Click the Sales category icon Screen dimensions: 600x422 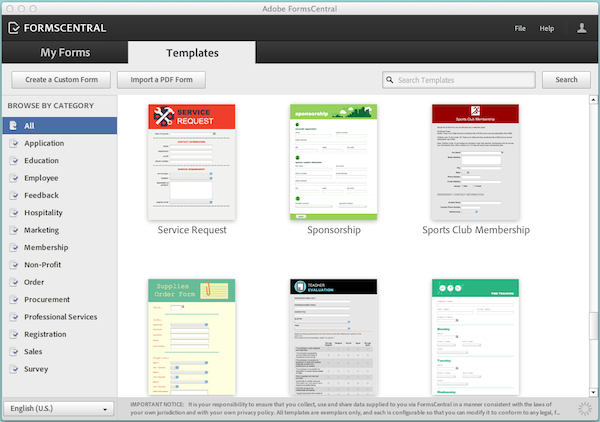click(x=14, y=352)
